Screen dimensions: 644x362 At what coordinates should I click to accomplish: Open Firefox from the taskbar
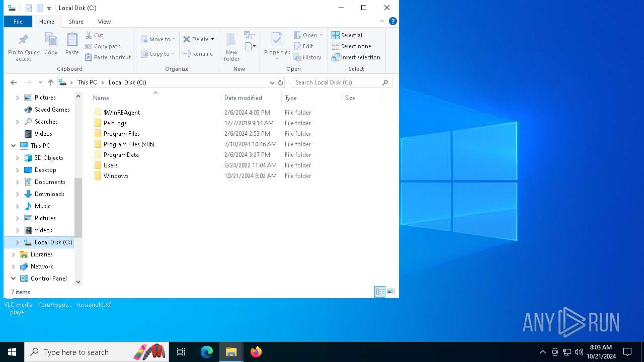[x=256, y=352]
